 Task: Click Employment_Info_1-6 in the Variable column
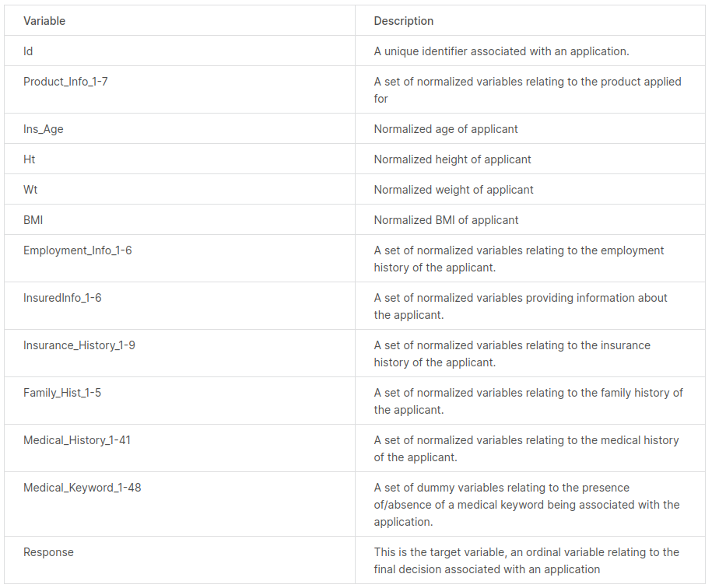click(77, 250)
